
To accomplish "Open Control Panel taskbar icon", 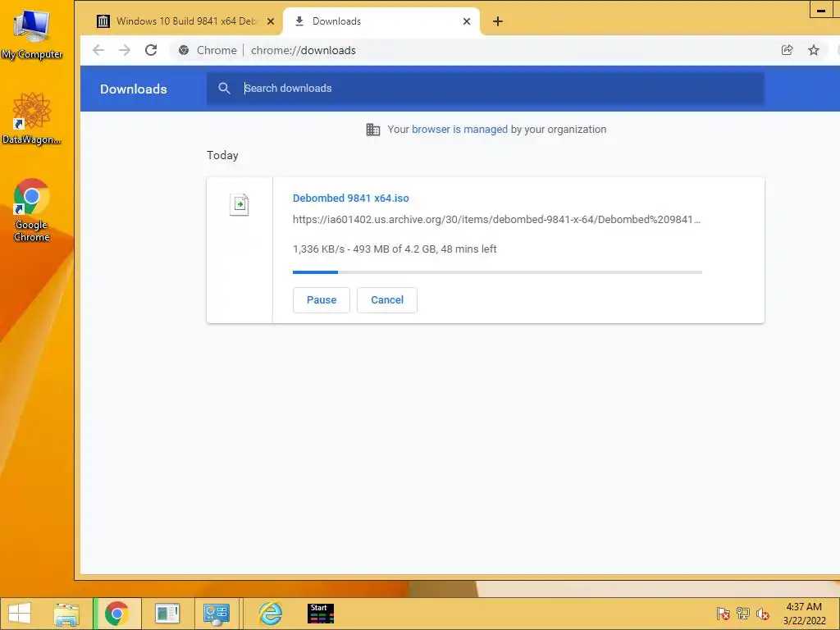I will (x=217, y=614).
